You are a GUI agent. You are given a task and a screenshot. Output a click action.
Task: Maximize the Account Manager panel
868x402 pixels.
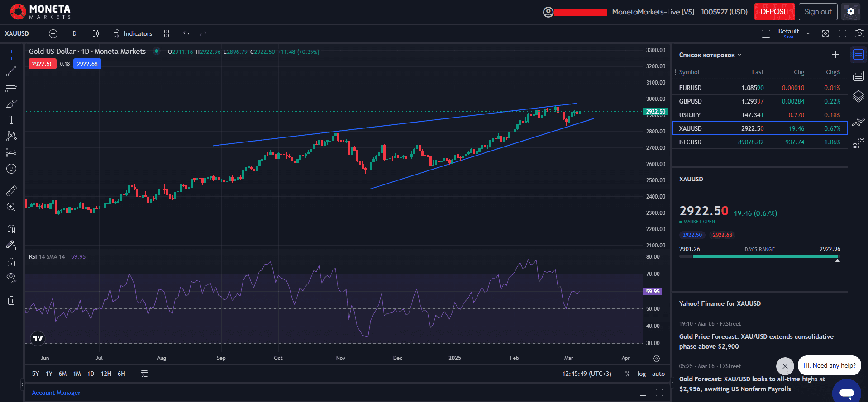[x=659, y=393]
